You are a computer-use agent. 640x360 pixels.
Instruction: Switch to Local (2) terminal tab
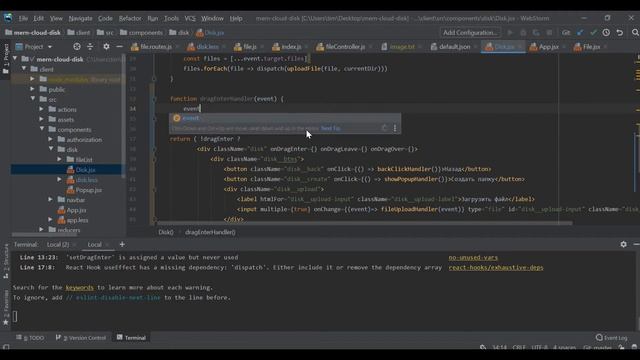[58, 244]
